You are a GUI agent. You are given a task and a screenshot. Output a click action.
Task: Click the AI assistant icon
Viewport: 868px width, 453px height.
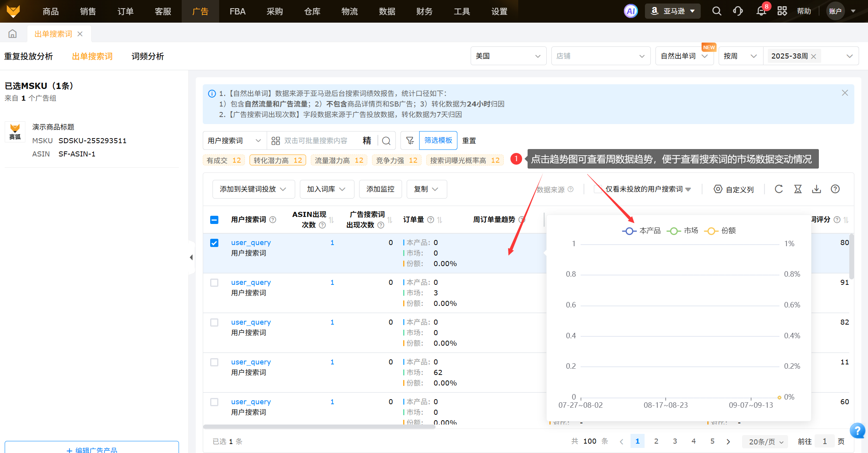pos(631,11)
